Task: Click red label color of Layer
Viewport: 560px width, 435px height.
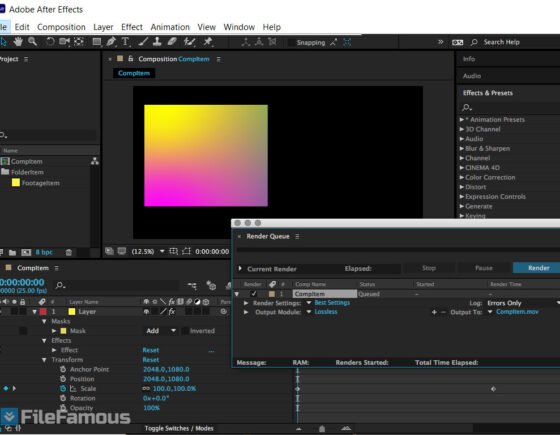Action: coord(43,311)
